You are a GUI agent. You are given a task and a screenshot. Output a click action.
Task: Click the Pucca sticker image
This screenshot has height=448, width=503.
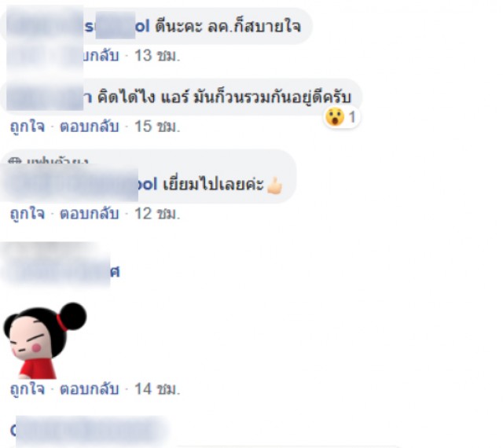click(45, 341)
